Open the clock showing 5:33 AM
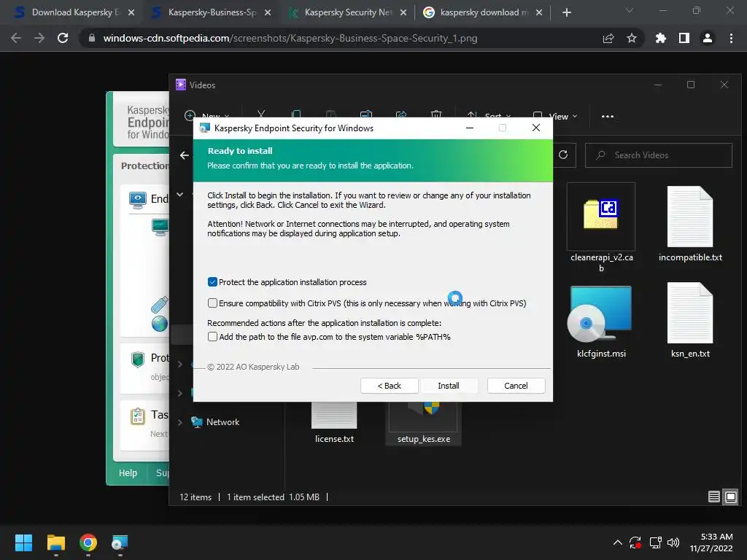 711,542
